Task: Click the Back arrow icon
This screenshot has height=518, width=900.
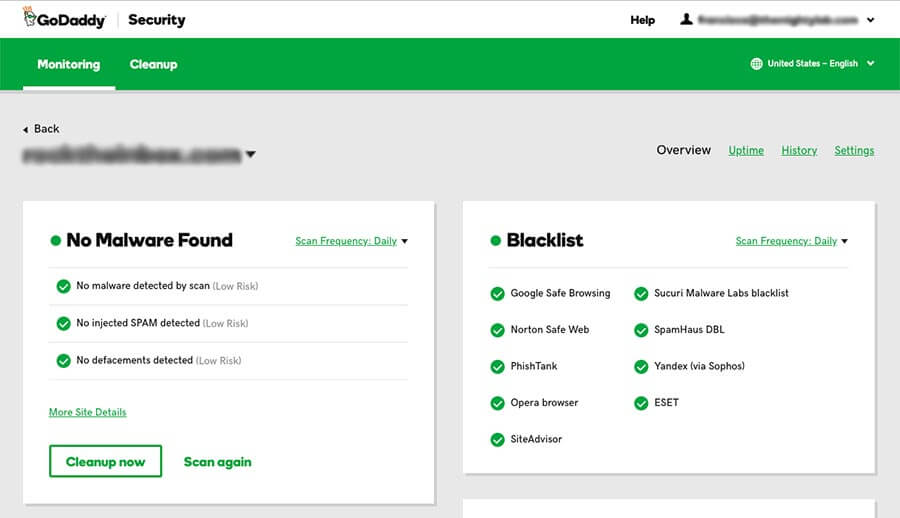Action: coord(25,130)
